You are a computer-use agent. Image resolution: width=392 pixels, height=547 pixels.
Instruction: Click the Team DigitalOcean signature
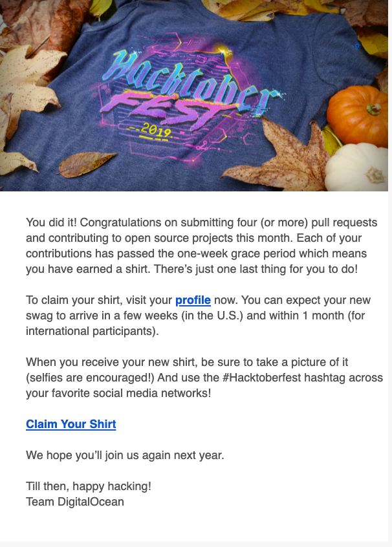(x=74, y=502)
